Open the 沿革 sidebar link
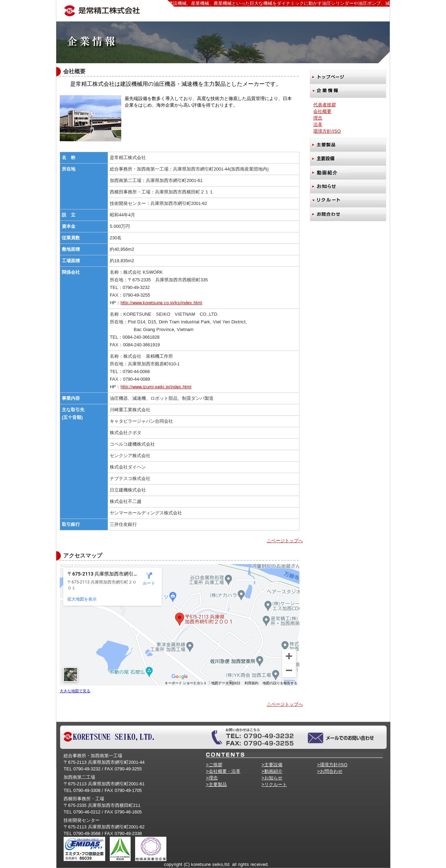This screenshot has height=868, width=446. pos(317,124)
